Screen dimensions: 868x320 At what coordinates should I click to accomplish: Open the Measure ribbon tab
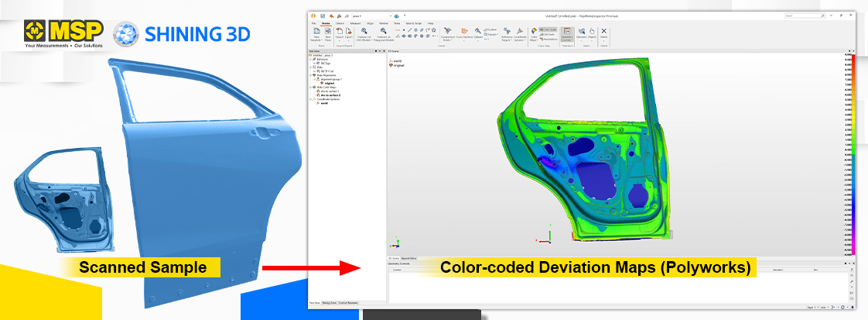click(x=354, y=23)
